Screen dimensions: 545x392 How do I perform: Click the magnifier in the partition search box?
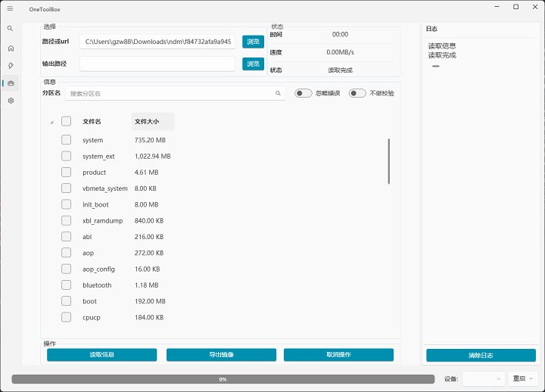(278, 94)
